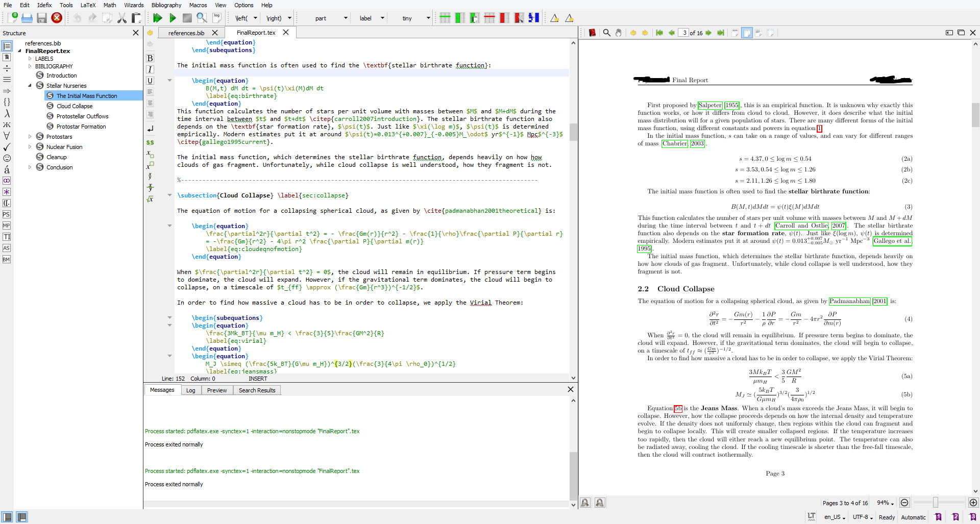Click the red close document icon
Viewport: 980px width, 524px height.
tap(57, 18)
